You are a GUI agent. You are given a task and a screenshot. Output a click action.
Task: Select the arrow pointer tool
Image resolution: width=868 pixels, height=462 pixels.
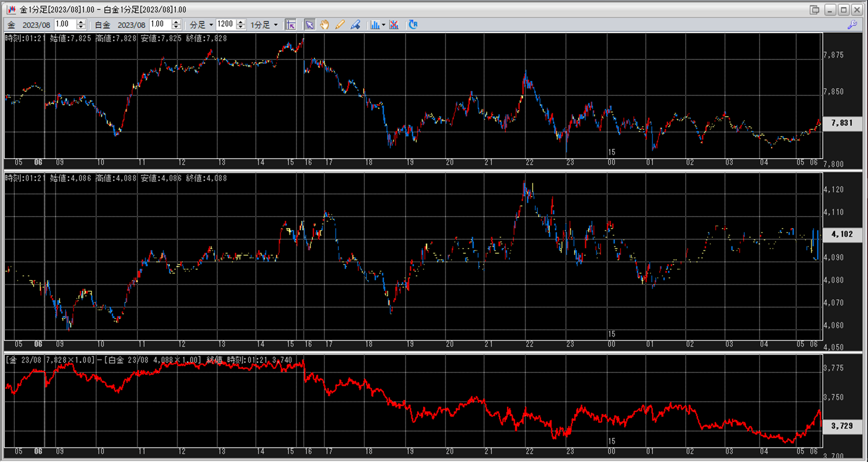309,25
